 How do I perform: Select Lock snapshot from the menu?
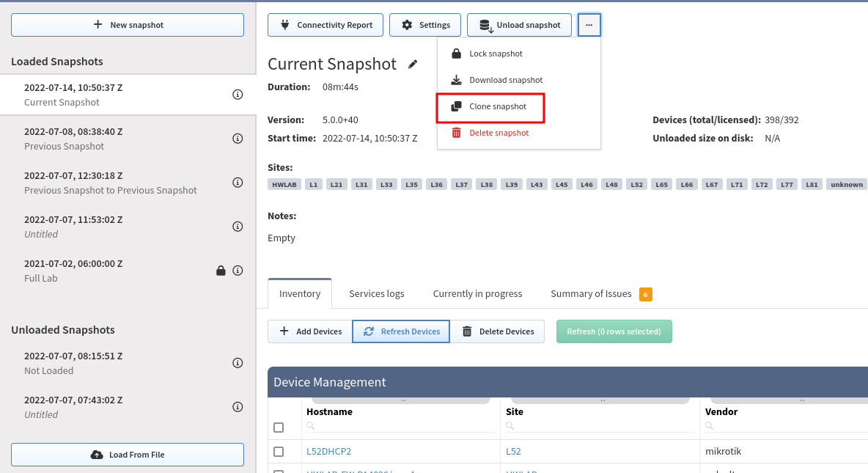(x=519, y=54)
